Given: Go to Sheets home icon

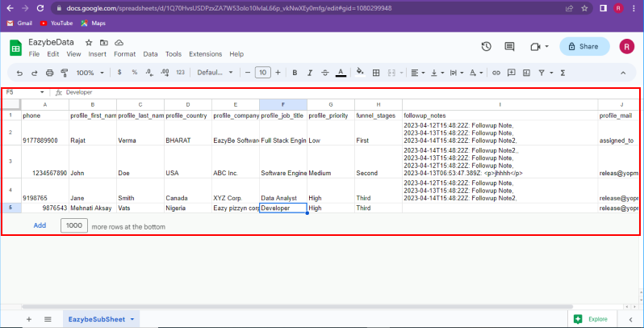Looking at the screenshot, I should click(x=15, y=48).
